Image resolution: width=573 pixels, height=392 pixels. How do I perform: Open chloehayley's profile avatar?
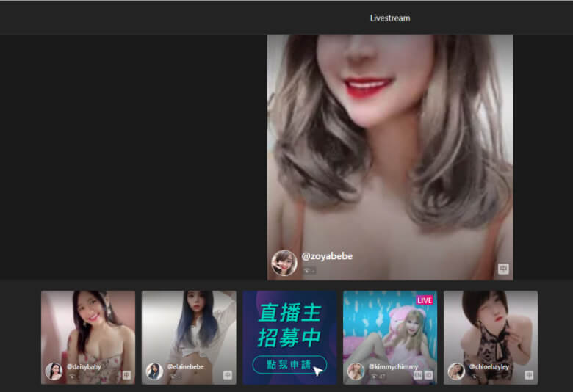(456, 371)
